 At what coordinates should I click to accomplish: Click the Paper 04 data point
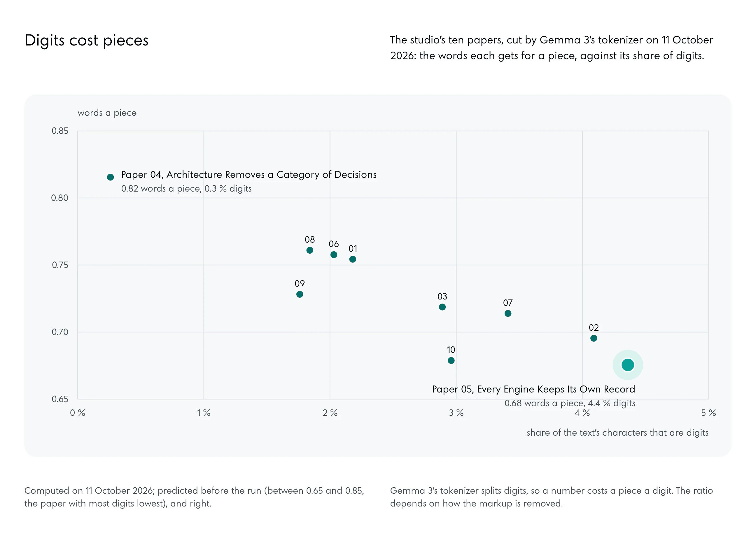coord(110,177)
